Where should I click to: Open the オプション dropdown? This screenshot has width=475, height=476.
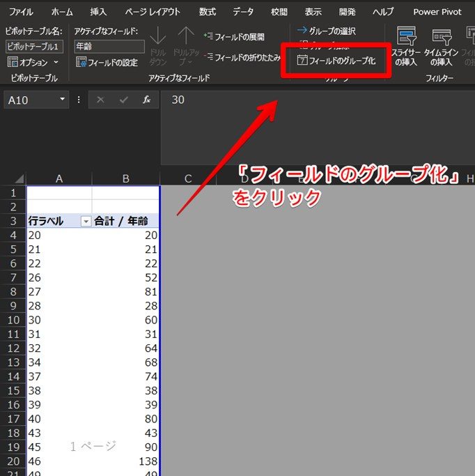click(x=33, y=63)
